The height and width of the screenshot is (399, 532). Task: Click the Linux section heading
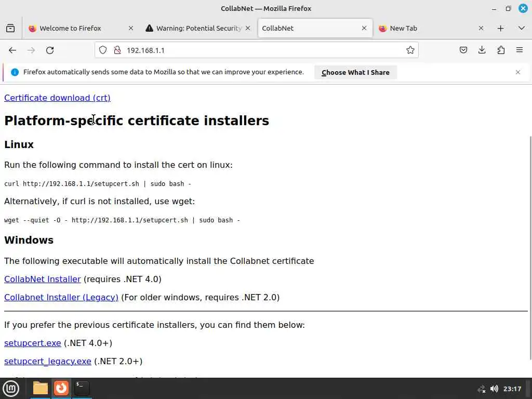point(19,144)
